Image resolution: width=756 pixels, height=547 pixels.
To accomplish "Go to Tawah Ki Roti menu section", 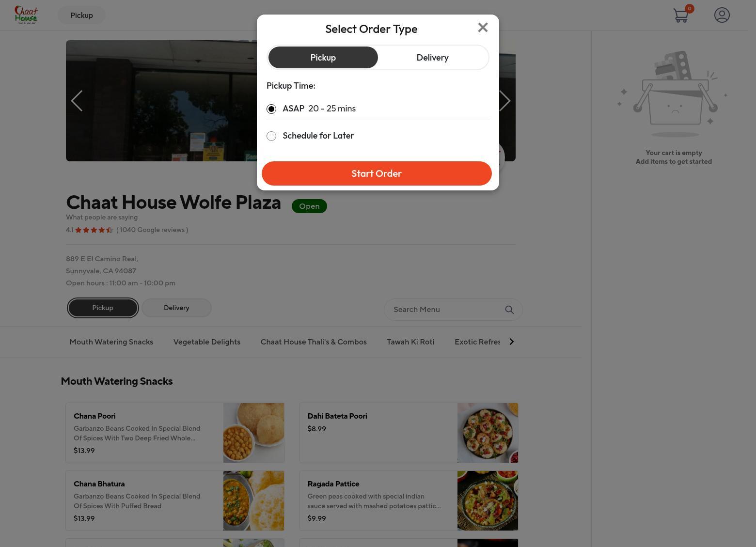I will click(x=410, y=342).
